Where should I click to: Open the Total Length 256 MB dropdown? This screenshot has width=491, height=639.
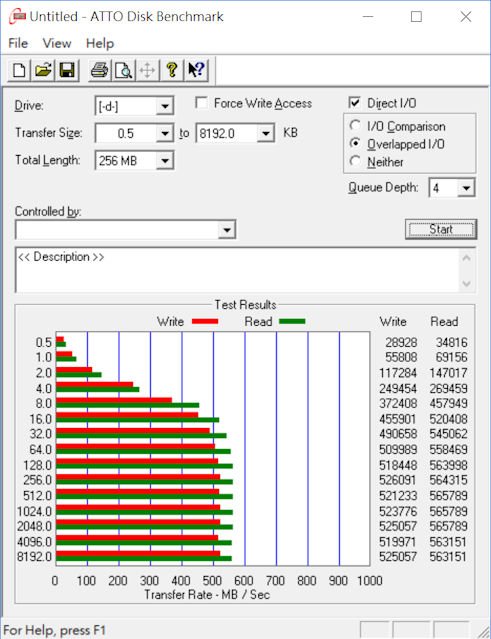[165, 161]
